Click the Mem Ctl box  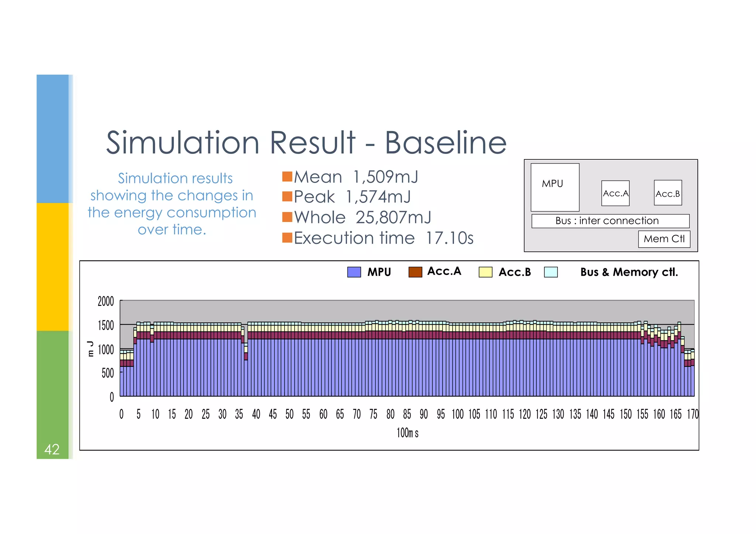664,239
